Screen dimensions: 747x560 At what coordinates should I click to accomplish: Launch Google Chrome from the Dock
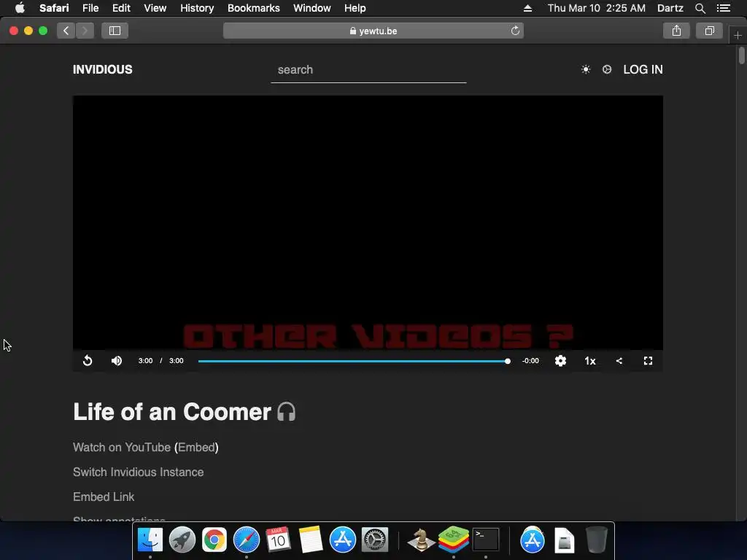pos(214,540)
